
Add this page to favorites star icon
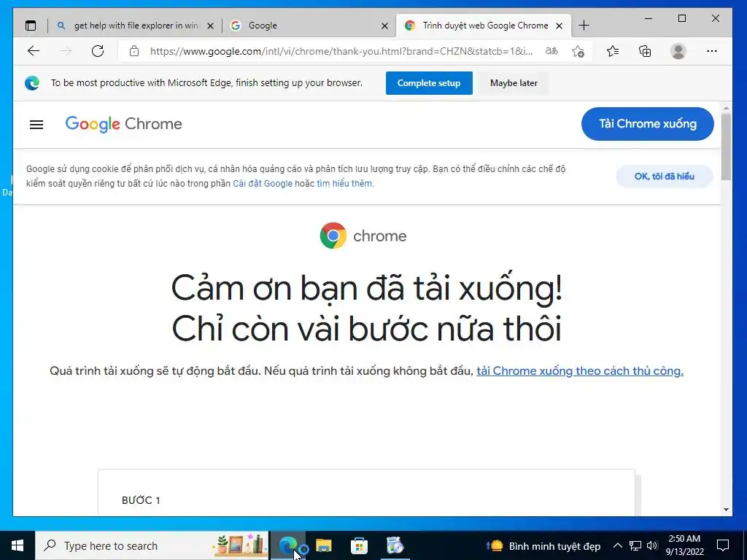coord(578,51)
